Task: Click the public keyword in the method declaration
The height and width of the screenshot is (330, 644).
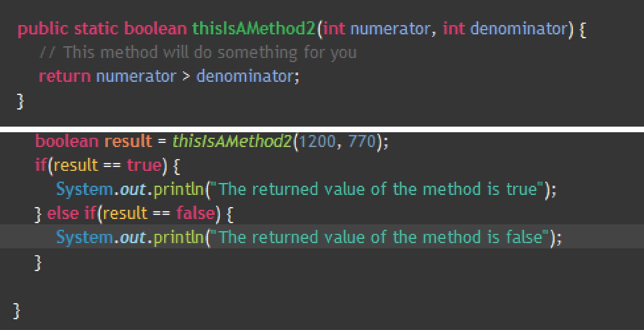Action: tap(43, 29)
